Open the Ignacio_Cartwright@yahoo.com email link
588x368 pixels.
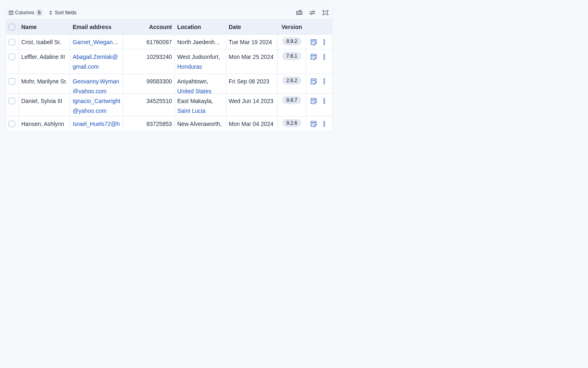tap(96, 106)
